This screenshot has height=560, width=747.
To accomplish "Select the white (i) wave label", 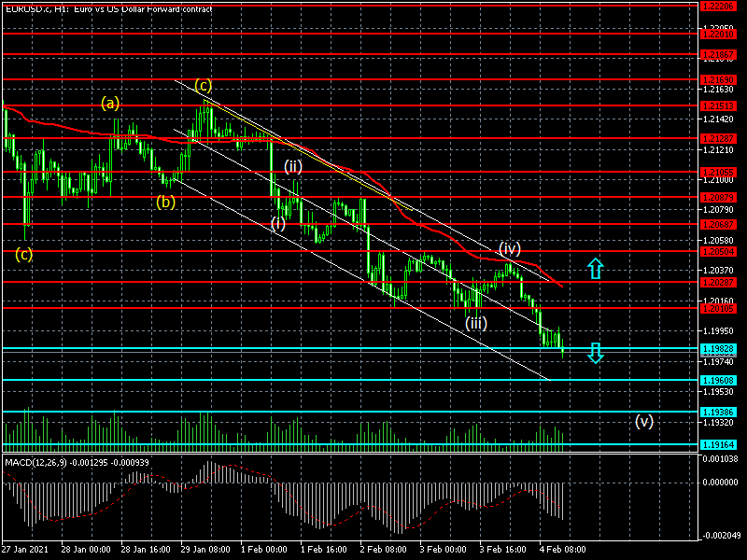I will pyautogui.click(x=278, y=223).
